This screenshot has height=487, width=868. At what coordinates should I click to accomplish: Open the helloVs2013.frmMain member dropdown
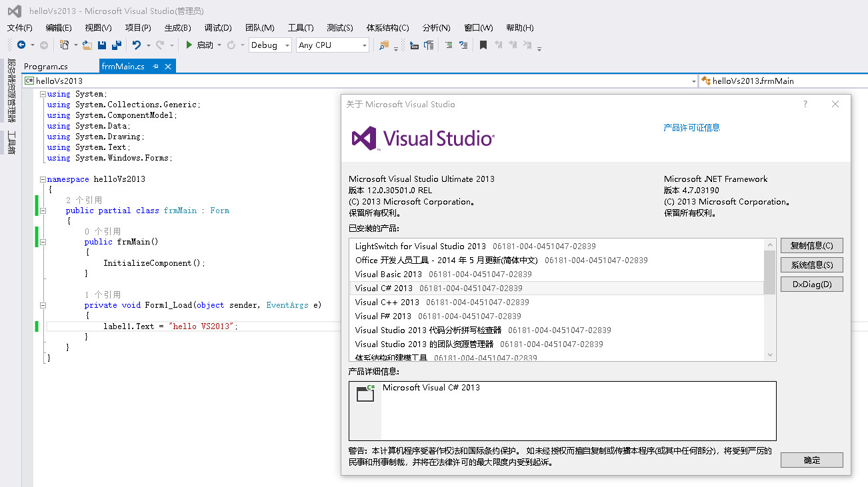click(783, 81)
